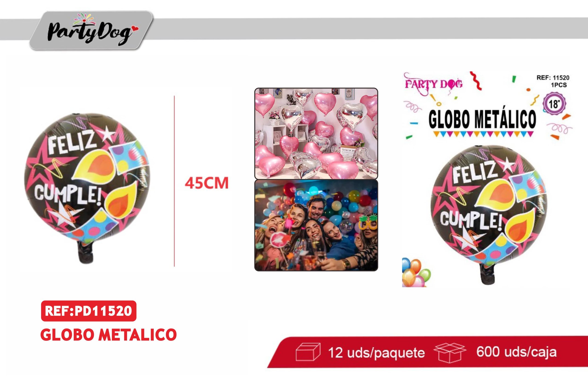Click the colorful balloons cluster graphic

coord(416,272)
